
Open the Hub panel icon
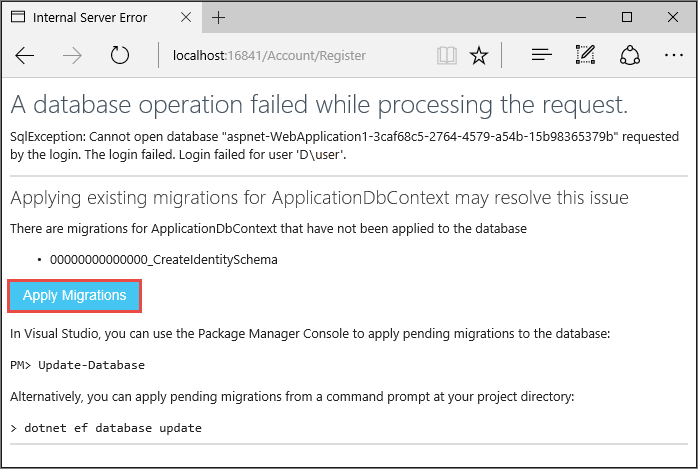point(542,56)
